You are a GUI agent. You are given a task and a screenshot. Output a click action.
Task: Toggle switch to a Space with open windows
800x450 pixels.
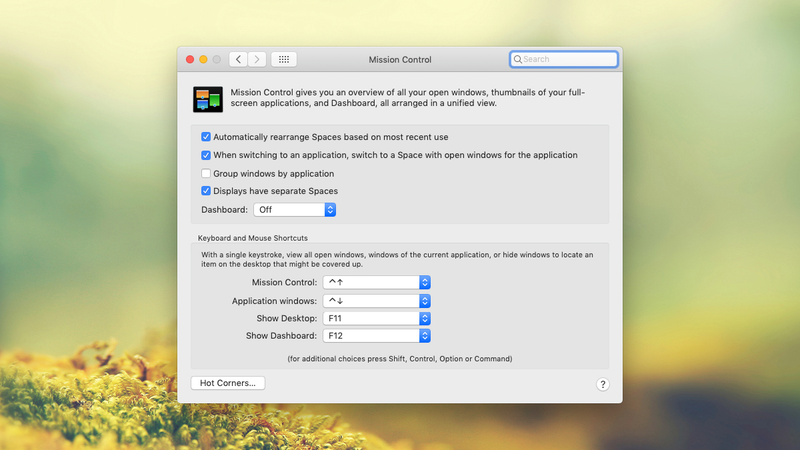coord(206,155)
